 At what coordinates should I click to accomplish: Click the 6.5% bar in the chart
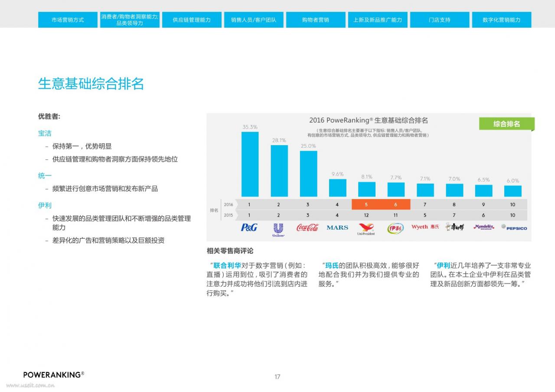tap(483, 191)
